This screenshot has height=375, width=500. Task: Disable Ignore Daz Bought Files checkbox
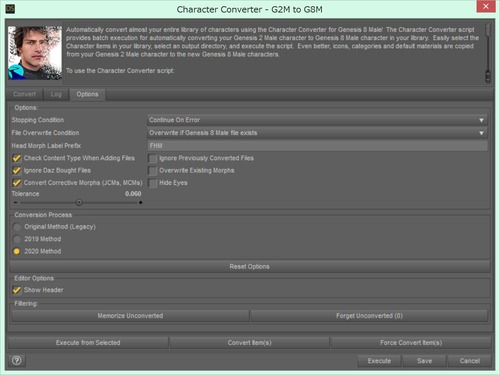17,170
